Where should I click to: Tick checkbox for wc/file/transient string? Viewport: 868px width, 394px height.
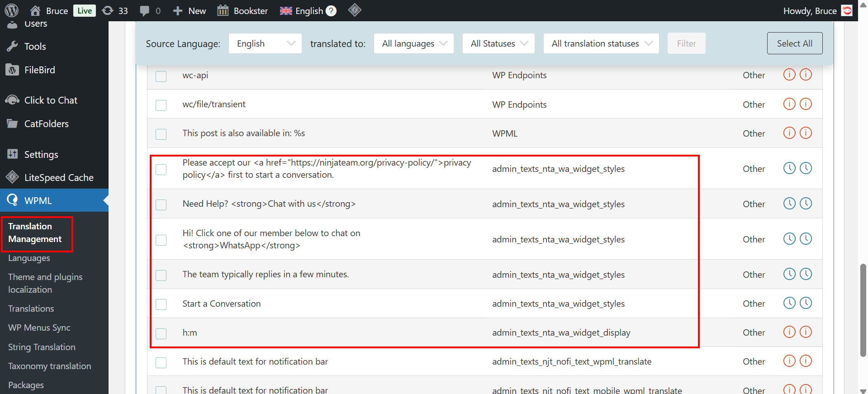(x=161, y=105)
